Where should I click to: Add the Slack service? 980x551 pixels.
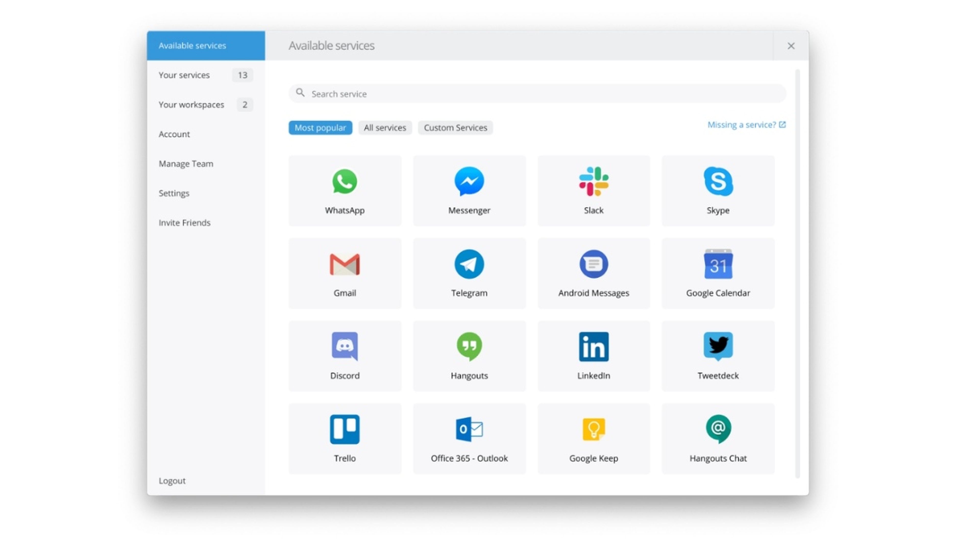click(593, 191)
